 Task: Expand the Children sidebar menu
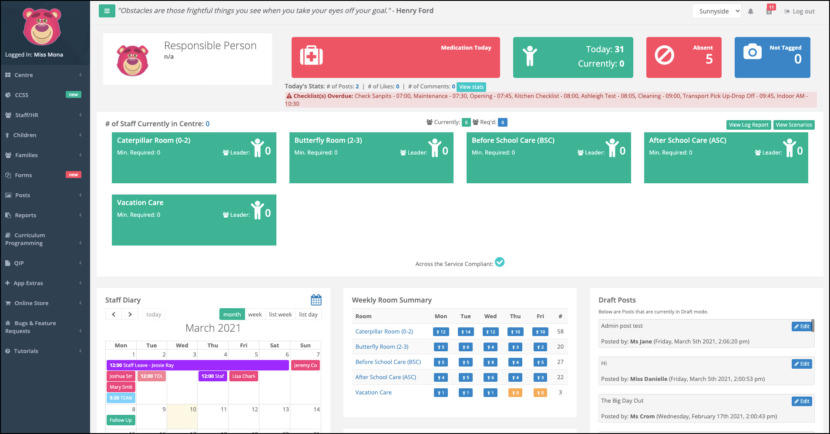44,135
